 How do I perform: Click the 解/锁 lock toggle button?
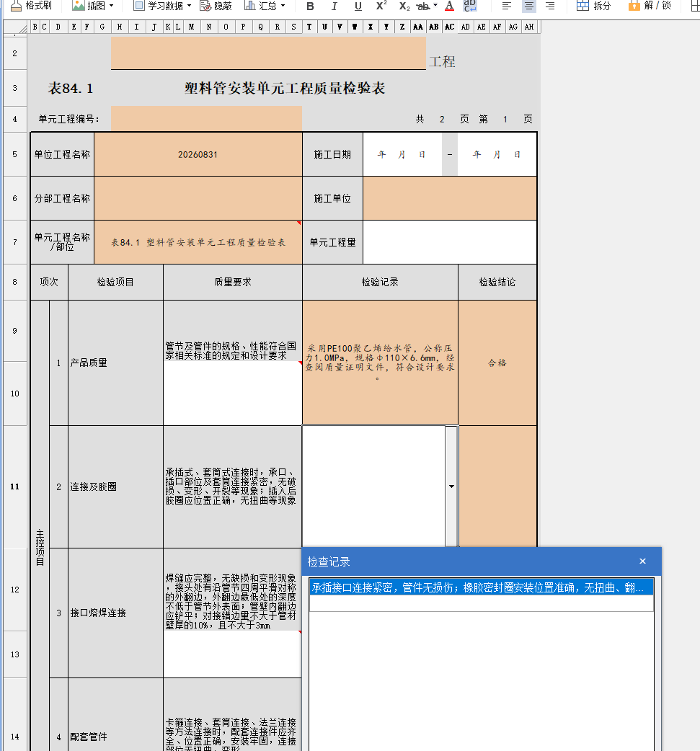pos(650,6)
